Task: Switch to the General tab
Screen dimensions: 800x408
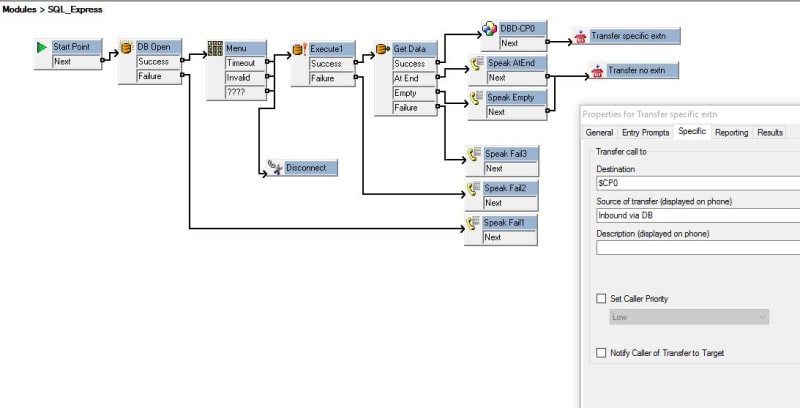Action: click(x=599, y=133)
